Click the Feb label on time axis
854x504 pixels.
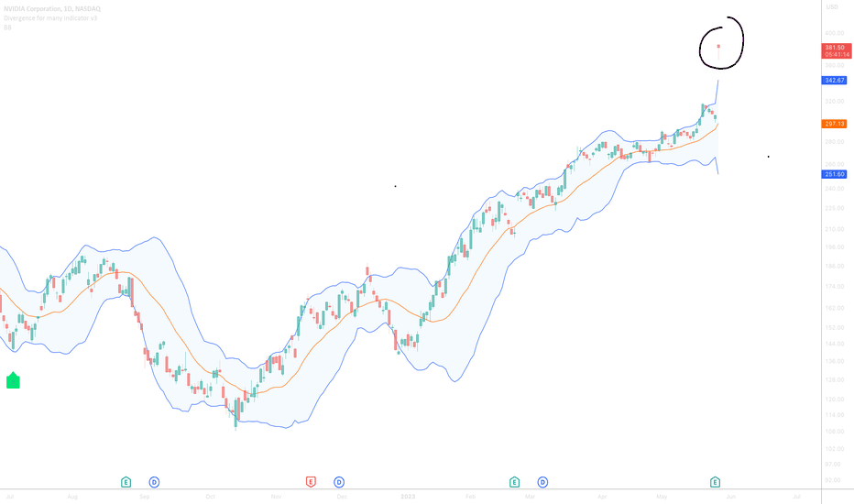pyautogui.click(x=471, y=497)
